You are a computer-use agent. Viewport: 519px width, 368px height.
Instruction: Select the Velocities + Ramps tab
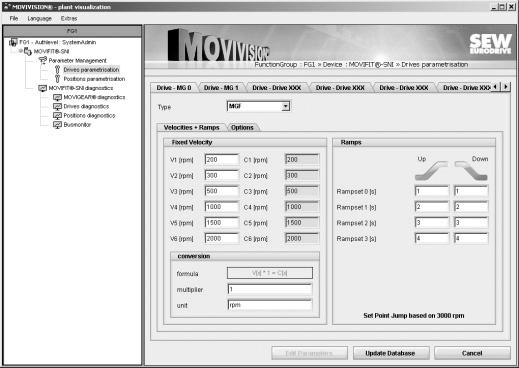coord(192,127)
